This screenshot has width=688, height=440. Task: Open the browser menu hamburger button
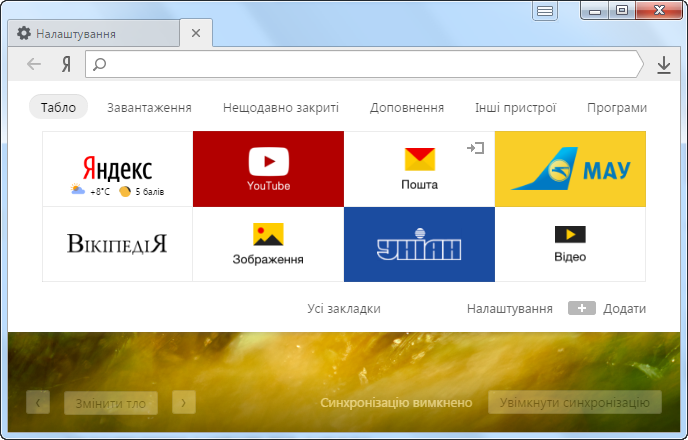pos(545,11)
